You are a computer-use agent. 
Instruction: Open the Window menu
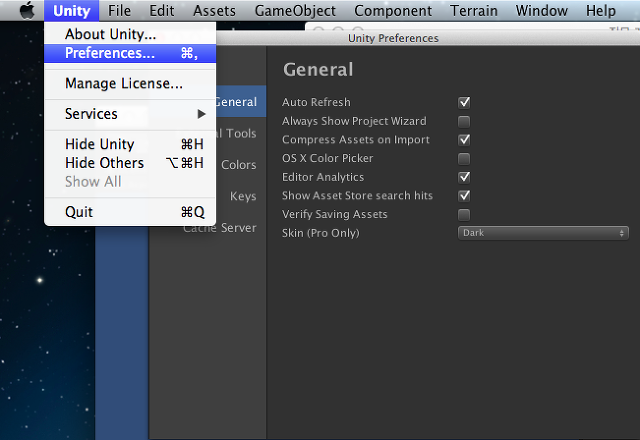pyautogui.click(x=542, y=11)
